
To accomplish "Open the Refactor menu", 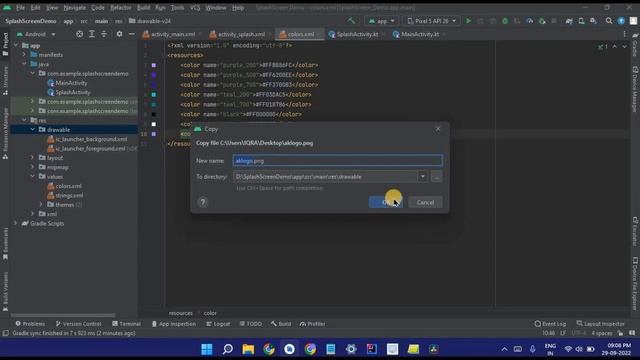I will 121,8.
